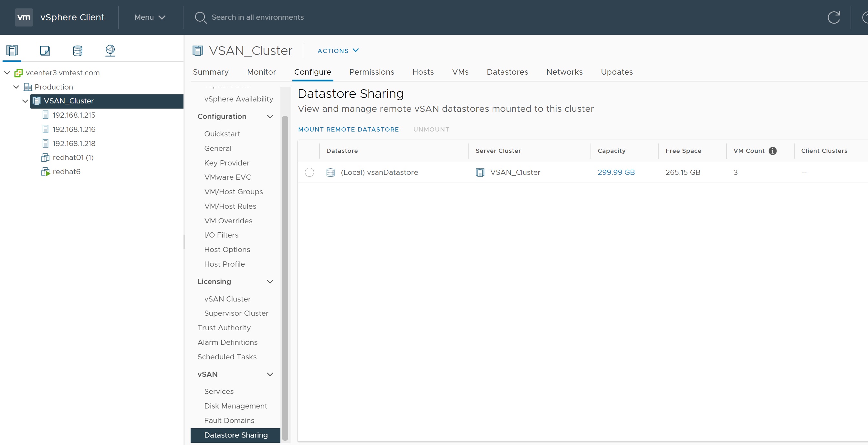Image resolution: width=868 pixels, height=445 pixels.
Task: Click the global search magnifier icon
Action: (201, 17)
